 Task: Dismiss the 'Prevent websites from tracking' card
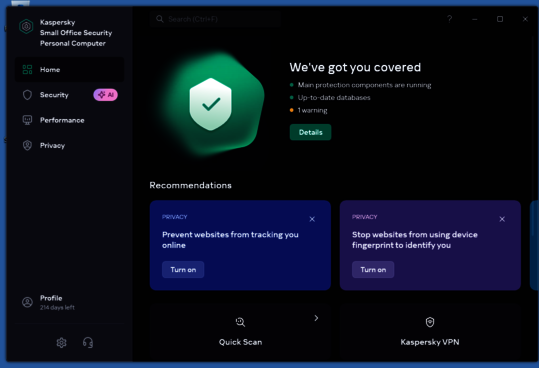click(x=312, y=219)
